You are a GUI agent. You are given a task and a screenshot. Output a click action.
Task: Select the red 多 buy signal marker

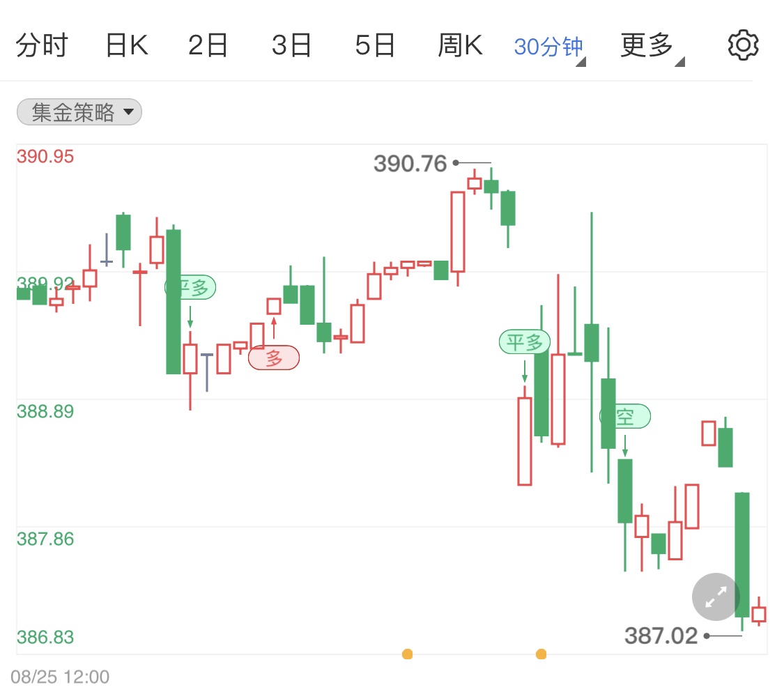[x=274, y=358]
